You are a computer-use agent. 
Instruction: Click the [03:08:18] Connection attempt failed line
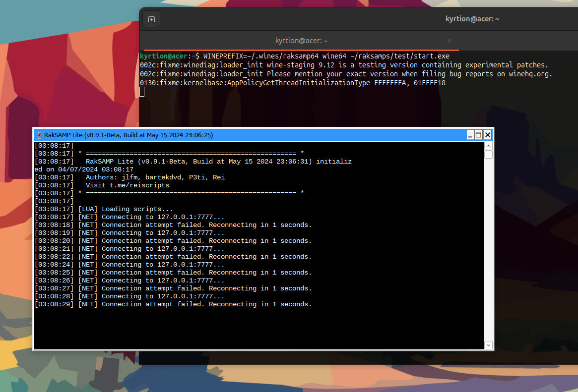coord(173,225)
